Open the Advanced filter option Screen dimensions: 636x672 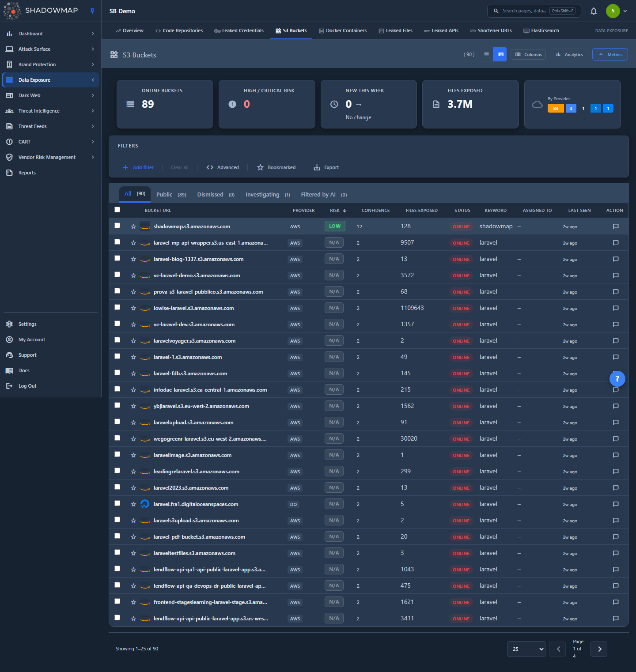click(x=223, y=167)
